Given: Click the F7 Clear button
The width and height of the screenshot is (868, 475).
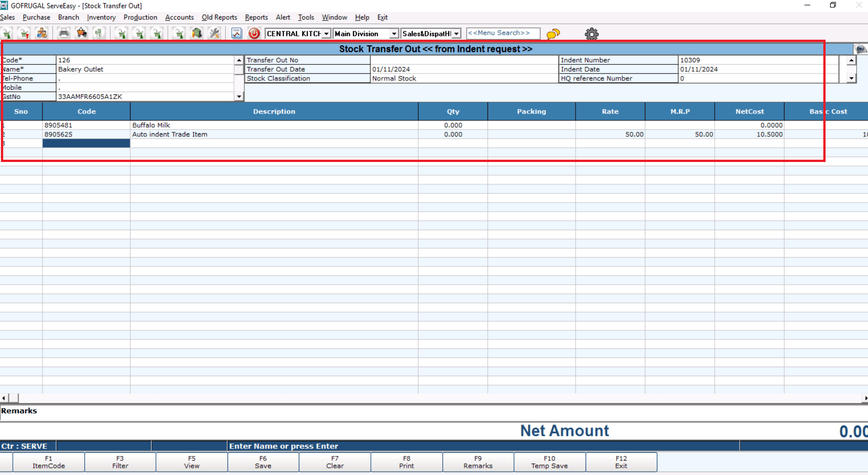Looking at the screenshot, I should 335,462.
